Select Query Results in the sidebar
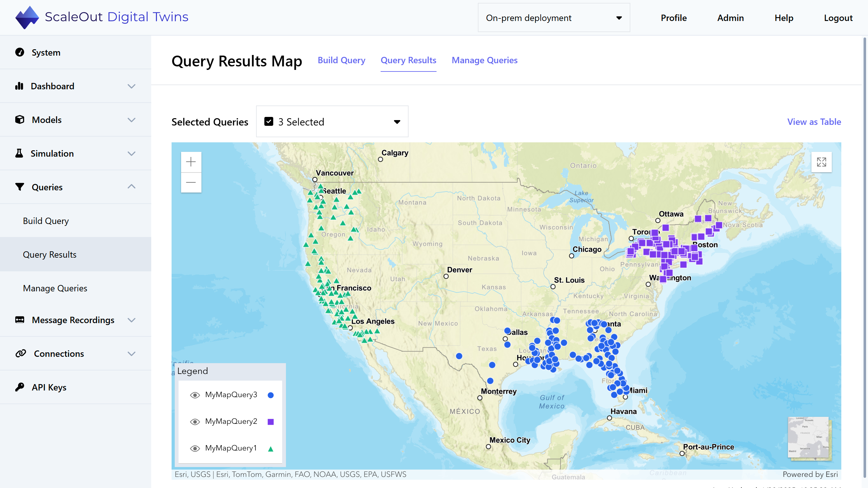Screen dimensions: 868x488 (x=76, y=254)
